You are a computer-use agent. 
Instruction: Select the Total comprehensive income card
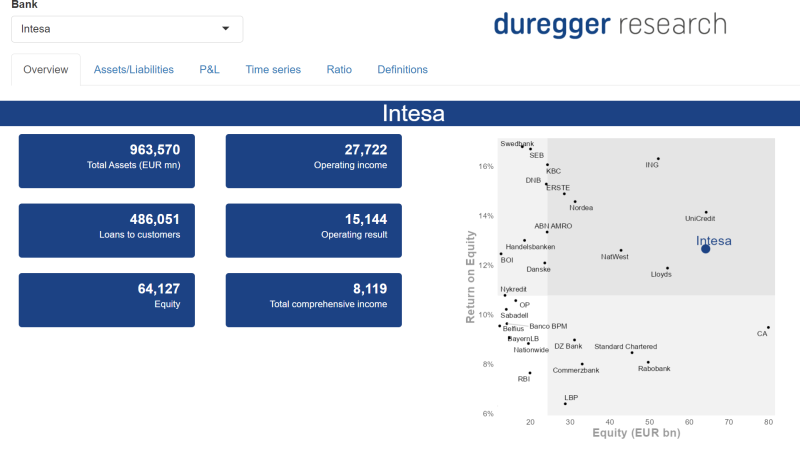click(314, 300)
